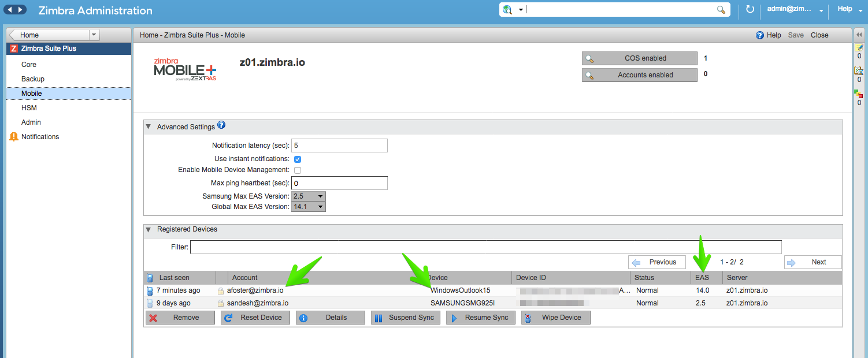Image resolution: width=868 pixels, height=358 pixels.
Task: Open the Home navigation dropdown arrow
Action: (x=94, y=35)
